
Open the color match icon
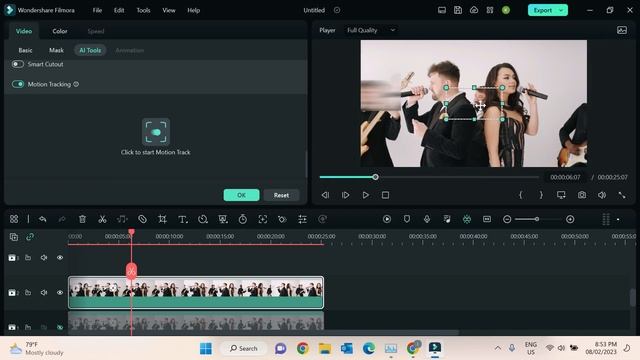(x=282, y=219)
